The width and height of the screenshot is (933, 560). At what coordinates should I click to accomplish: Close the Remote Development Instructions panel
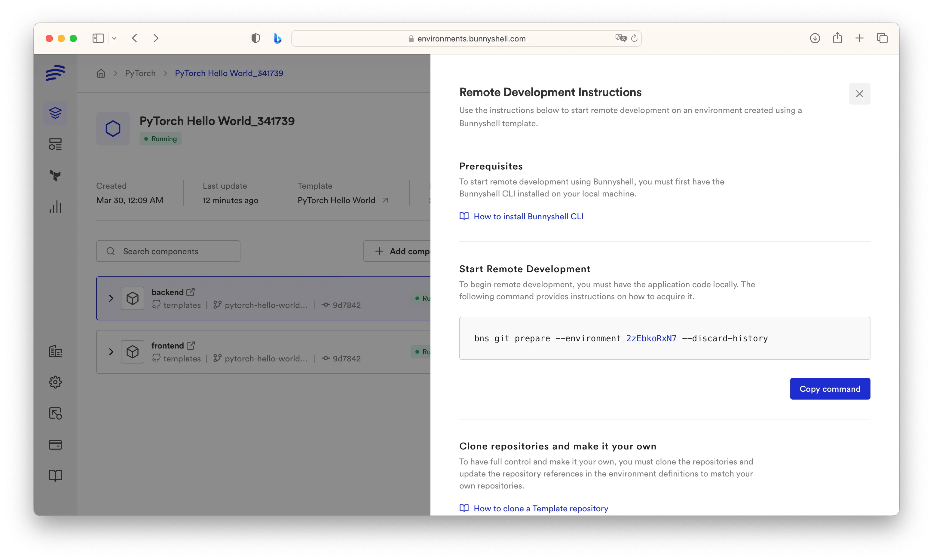click(859, 94)
